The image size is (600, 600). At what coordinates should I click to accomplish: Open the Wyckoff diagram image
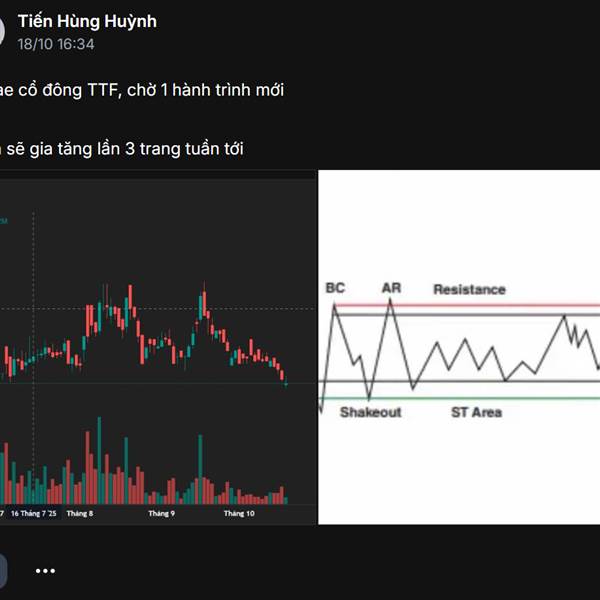click(x=460, y=345)
